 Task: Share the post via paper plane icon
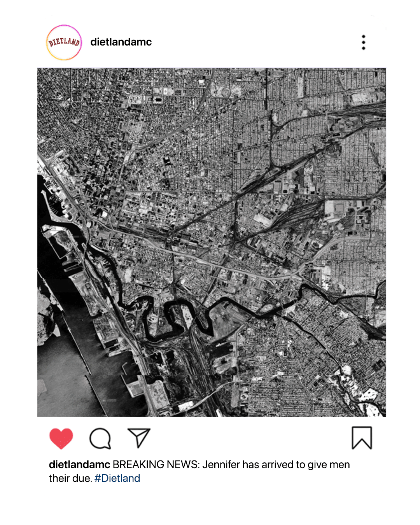coord(139,438)
